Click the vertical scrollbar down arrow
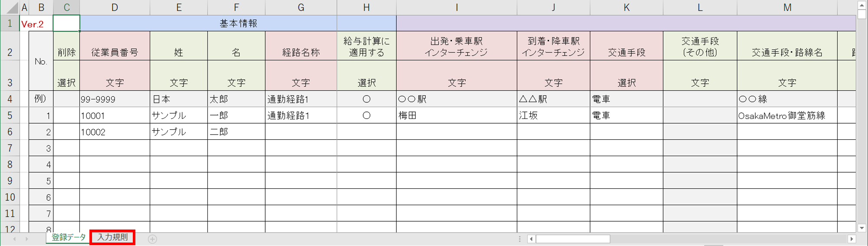The width and height of the screenshot is (868, 246). (x=862, y=228)
